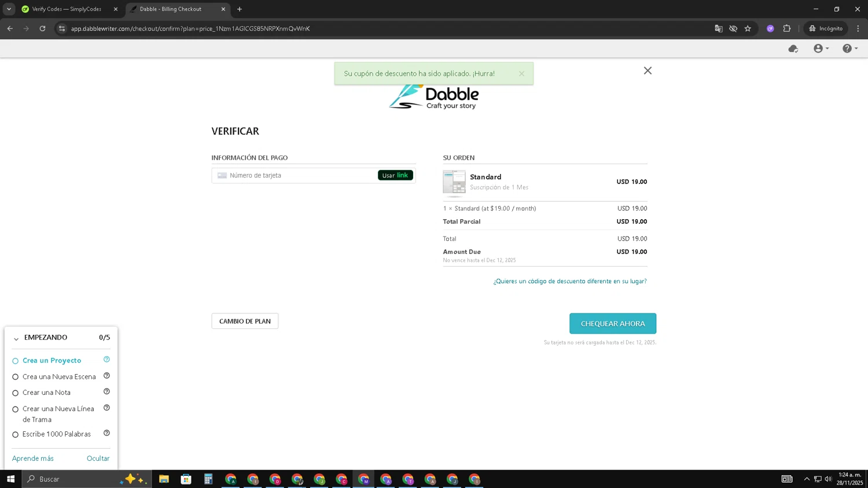868x488 pixels.
Task: Select Crea un Proyecto text
Action: [x=52, y=360]
